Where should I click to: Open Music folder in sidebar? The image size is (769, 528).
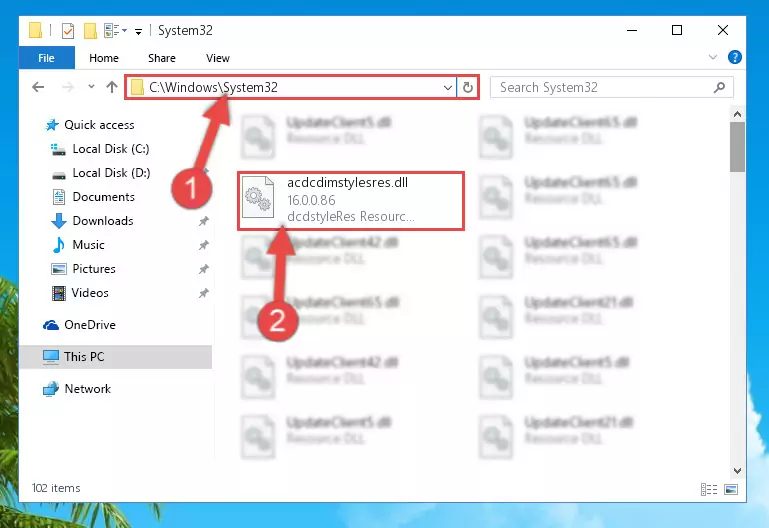click(x=88, y=245)
